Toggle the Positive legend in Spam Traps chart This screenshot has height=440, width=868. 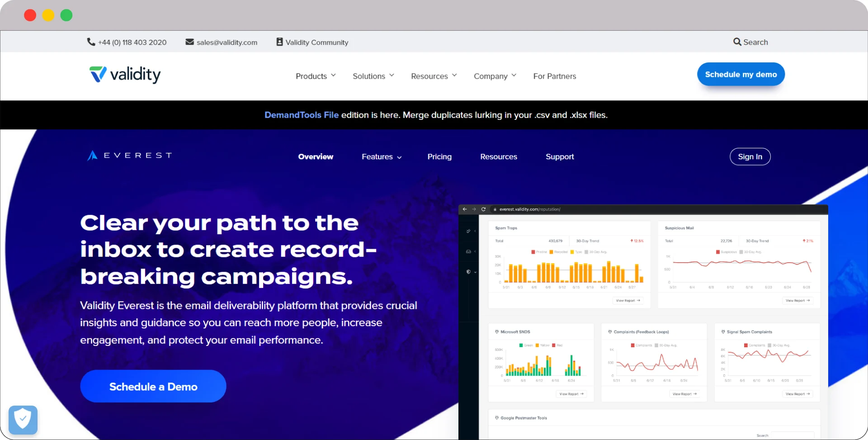click(x=534, y=252)
